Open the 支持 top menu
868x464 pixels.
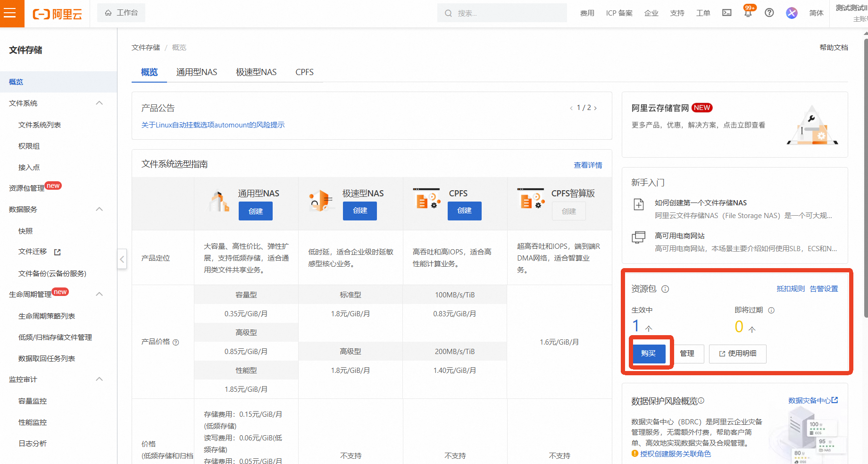(677, 13)
